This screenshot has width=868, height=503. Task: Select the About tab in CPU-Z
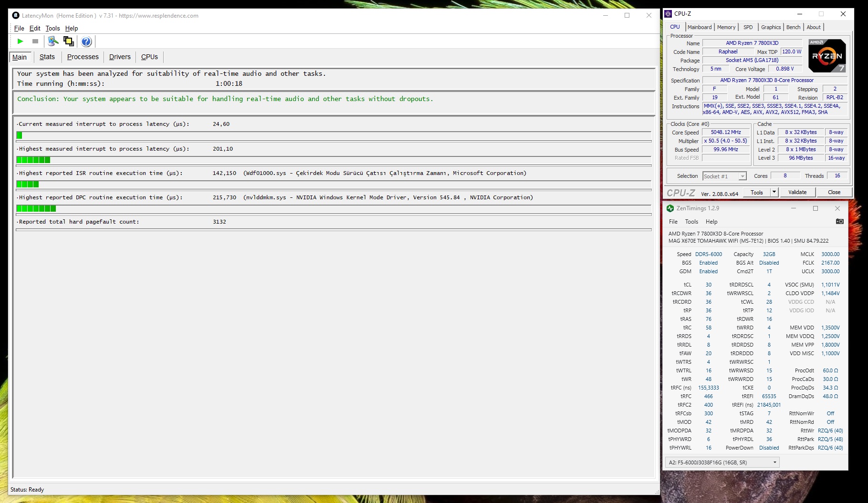coord(814,27)
